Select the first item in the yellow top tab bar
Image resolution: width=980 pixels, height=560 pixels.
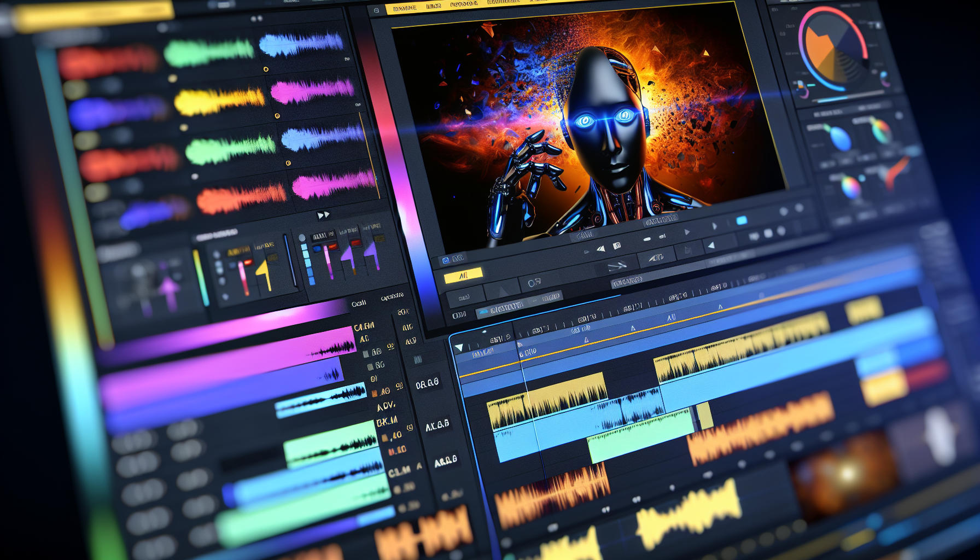pos(405,8)
